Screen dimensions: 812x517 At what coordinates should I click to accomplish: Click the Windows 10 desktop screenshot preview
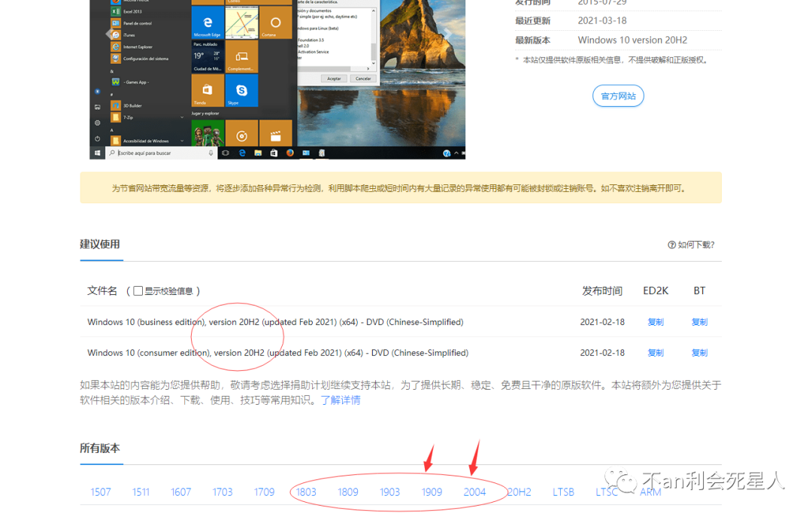pos(277,79)
